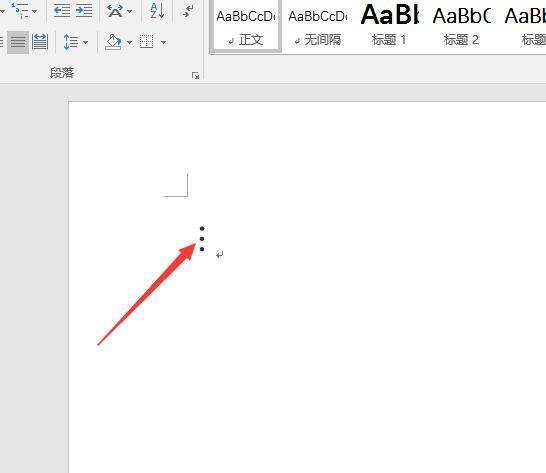Click the Asian layout icon
546x473 pixels.
[x=115, y=11]
